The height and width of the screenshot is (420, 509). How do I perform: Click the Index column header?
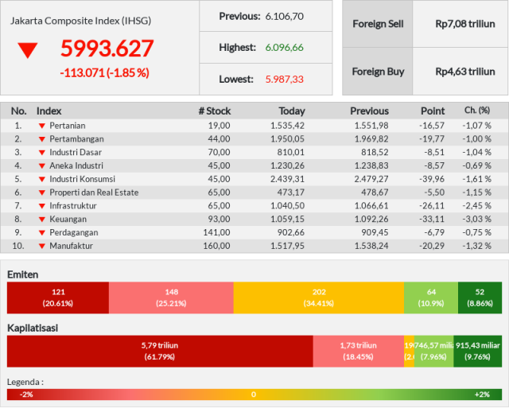click(49, 111)
